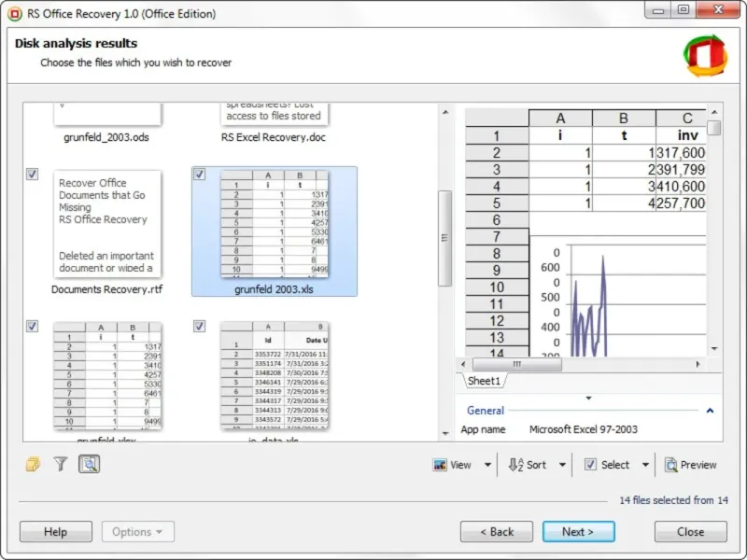This screenshot has width=747, height=560.
Task: Click the Help button
Action: [x=56, y=531]
